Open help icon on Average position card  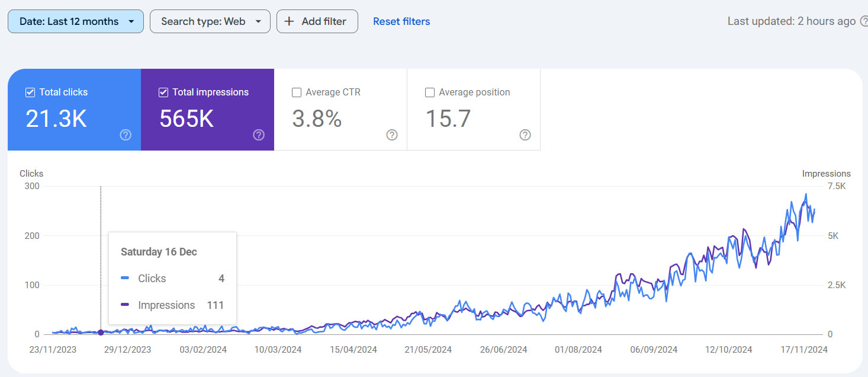point(525,135)
